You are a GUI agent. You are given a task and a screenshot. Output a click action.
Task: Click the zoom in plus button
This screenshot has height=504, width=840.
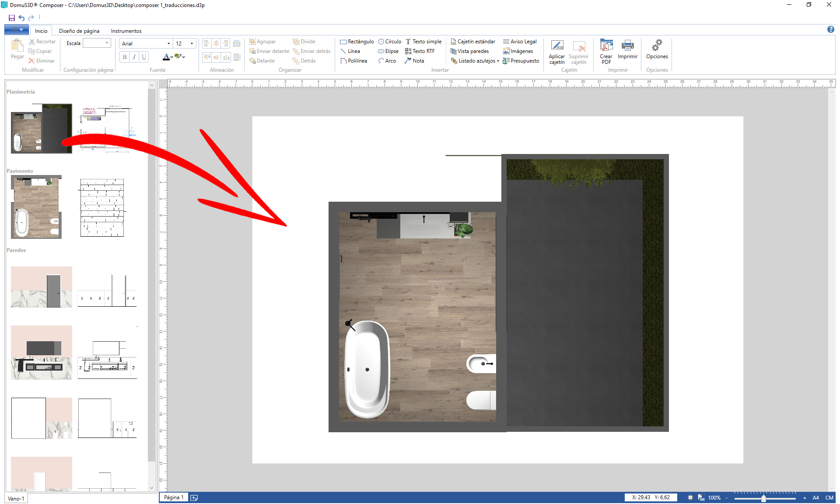[x=805, y=498]
